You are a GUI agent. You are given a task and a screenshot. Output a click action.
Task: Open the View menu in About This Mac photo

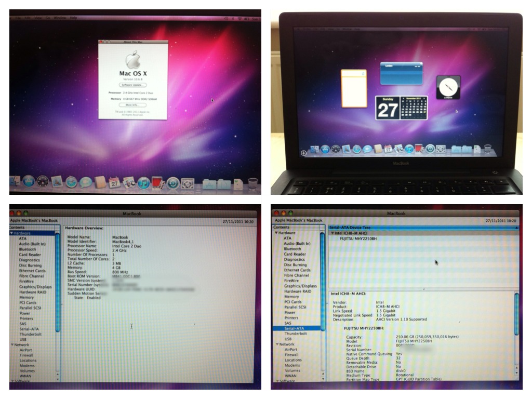[x=37, y=18]
